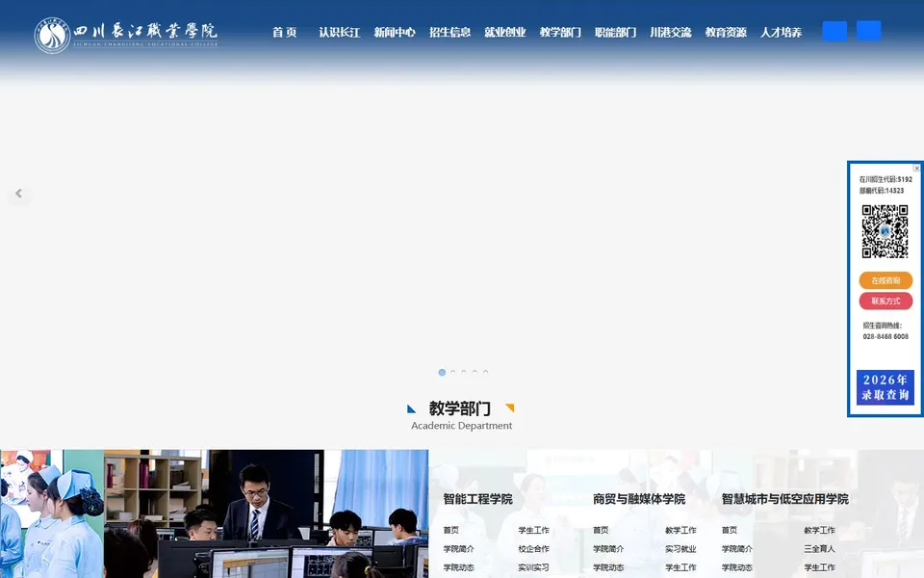Click the 招生咨询热线 label
Screen dimensions: 924x578
[x=882, y=326]
